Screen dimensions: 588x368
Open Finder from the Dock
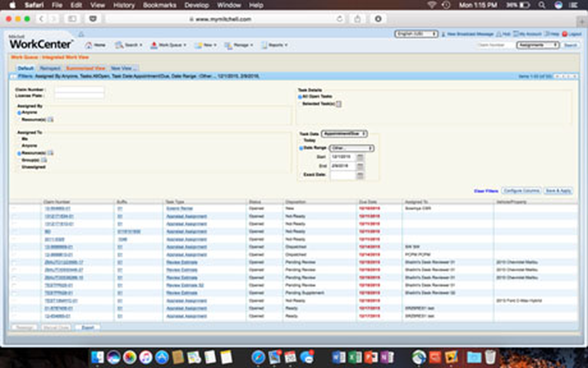(98, 357)
